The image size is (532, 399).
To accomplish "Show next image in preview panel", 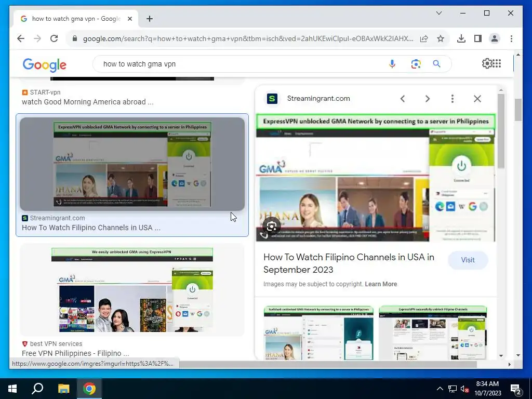I will (428, 99).
